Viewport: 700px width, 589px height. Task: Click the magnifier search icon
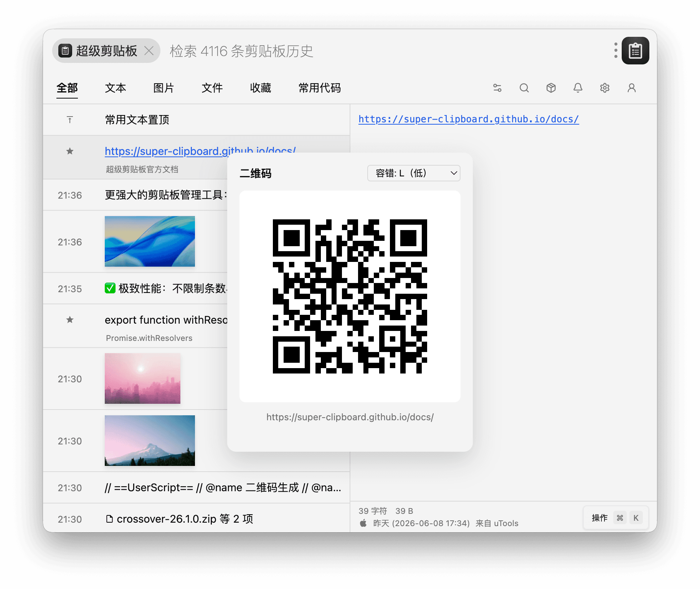[524, 88]
